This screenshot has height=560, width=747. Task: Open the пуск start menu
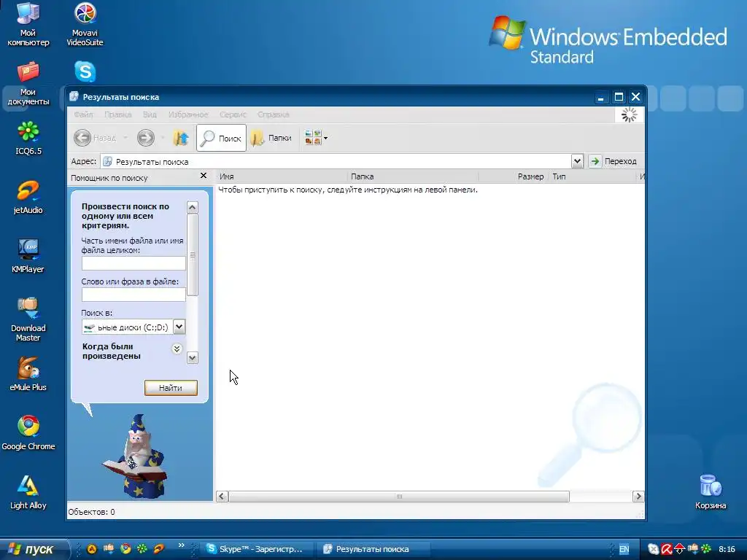point(34,549)
